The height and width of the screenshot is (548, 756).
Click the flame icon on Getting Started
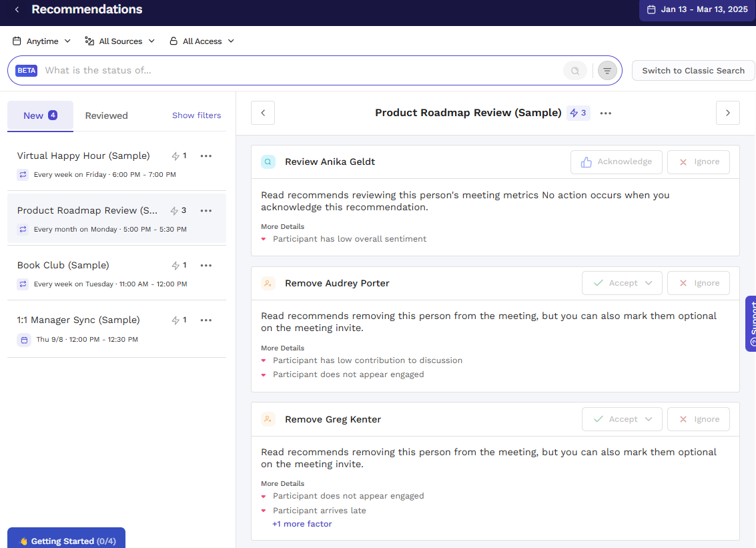[25, 541]
